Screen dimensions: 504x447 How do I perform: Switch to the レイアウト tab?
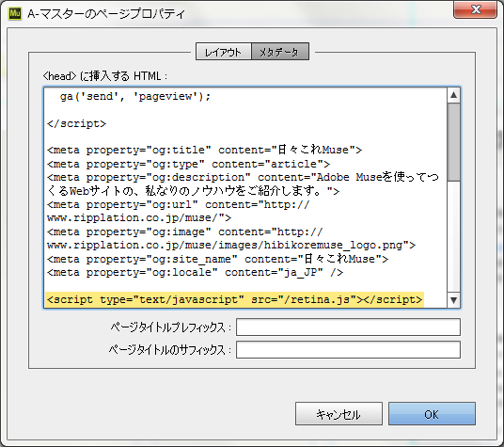tap(224, 52)
